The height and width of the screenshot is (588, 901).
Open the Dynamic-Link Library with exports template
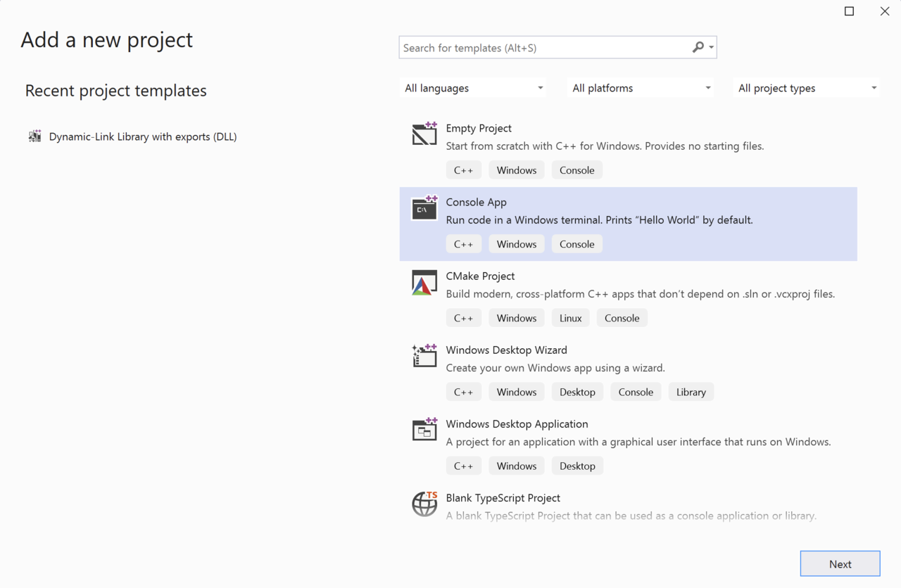pos(143,136)
